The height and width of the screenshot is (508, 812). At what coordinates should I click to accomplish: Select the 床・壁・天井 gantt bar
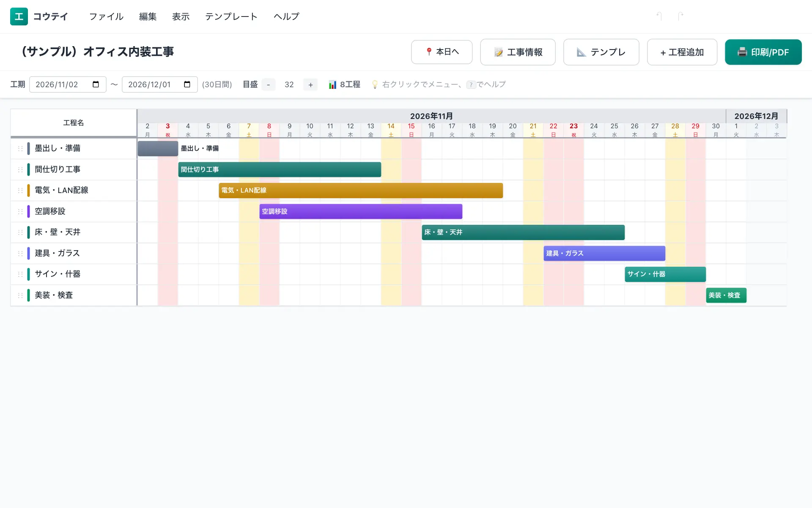click(x=523, y=232)
